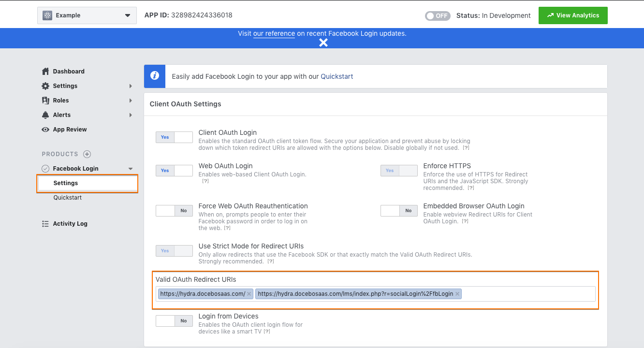Image resolution: width=644 pixels, height=348 pixels.
Task: Remove the https://hydra.docebosaas.com/ URI tag
Action: coord(249,294)
